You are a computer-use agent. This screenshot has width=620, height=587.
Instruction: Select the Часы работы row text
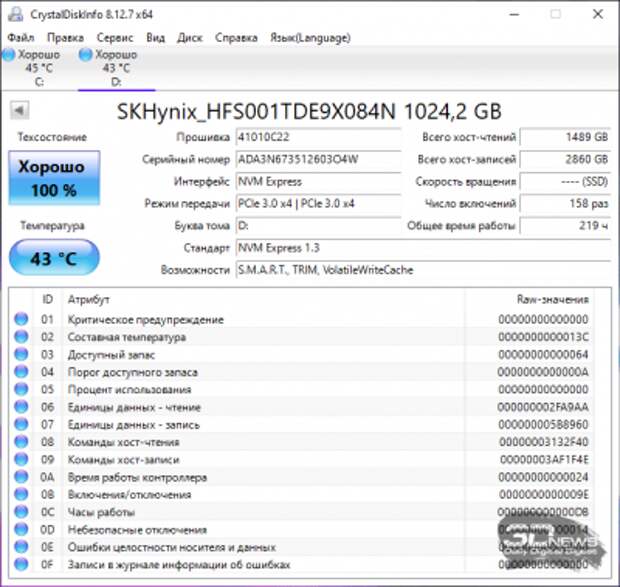(101, 512)
